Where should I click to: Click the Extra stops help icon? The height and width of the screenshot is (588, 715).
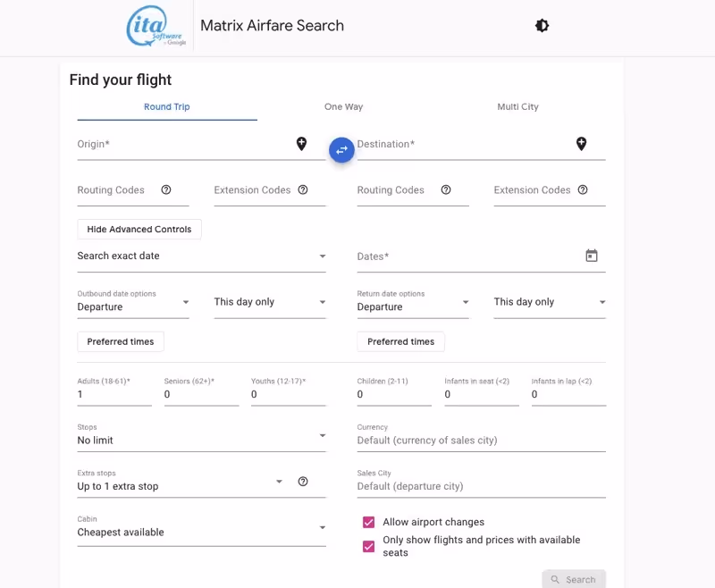[x=303, y=481]
